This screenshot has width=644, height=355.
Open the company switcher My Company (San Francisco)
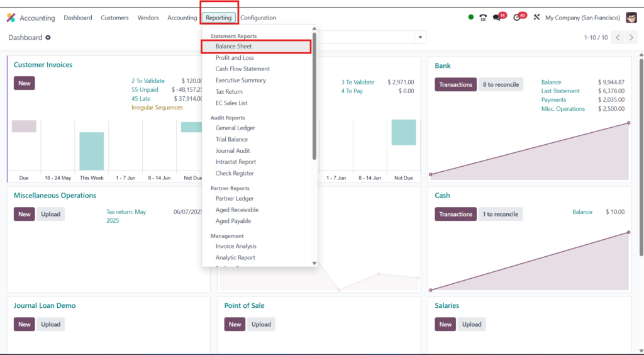point(582,18)
